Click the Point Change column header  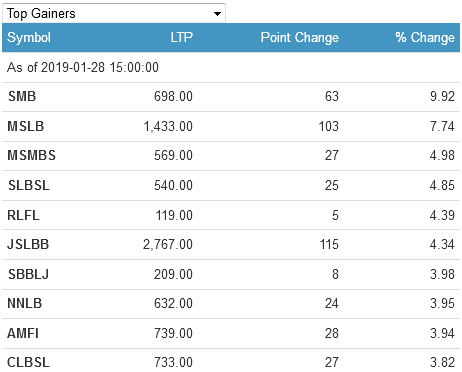point(299,37)
